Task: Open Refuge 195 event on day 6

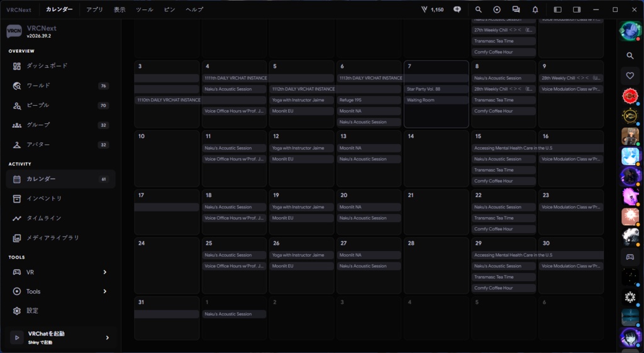Action: (x=369, y=100)
